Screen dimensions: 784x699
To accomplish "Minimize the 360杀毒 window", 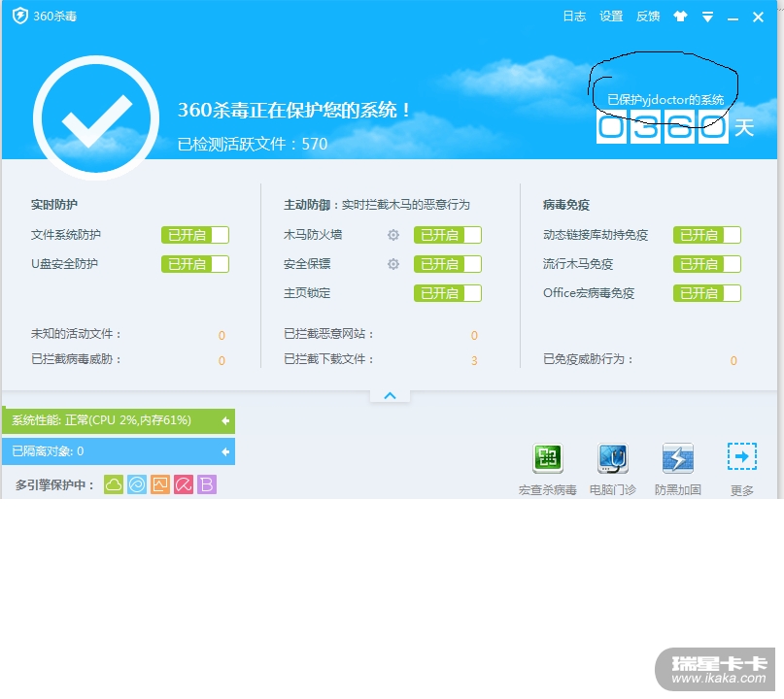I will (x=733, y=18).
